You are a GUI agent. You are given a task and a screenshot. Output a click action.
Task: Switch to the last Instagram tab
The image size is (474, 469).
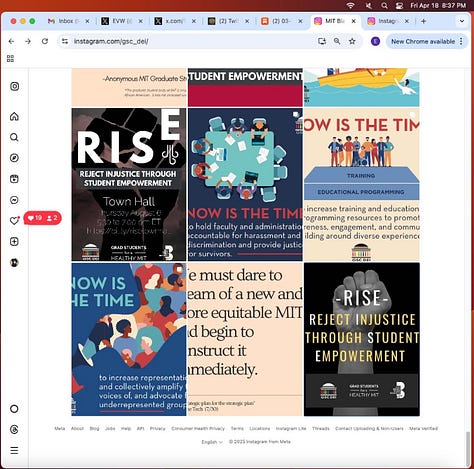388,21
